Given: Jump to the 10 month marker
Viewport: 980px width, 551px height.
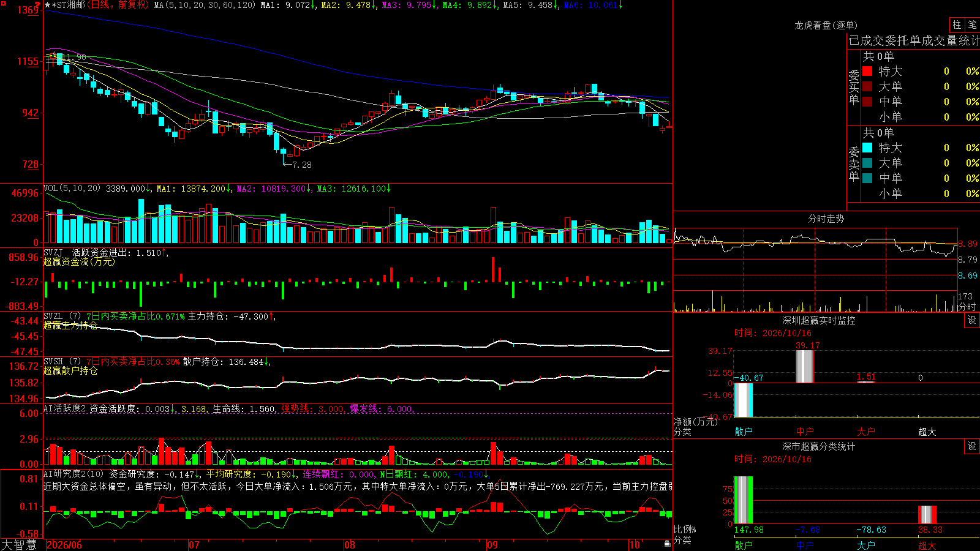Looking at the screenshot, I should point(635,545).
